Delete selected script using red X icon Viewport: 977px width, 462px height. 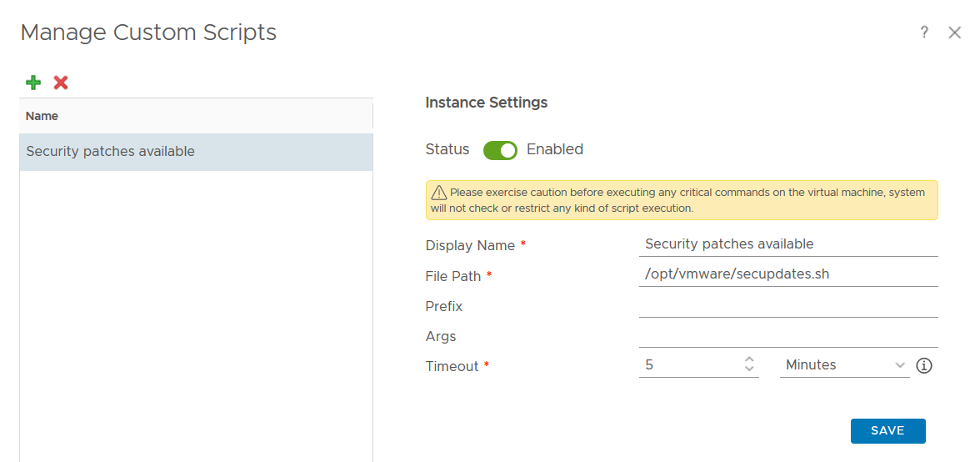(x=61, y=83)
